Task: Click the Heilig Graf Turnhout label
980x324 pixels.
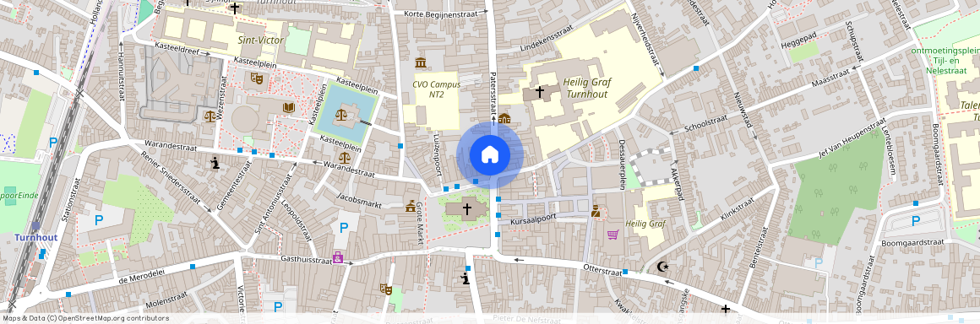Action: pyautogui.click(x=587, y=88)
